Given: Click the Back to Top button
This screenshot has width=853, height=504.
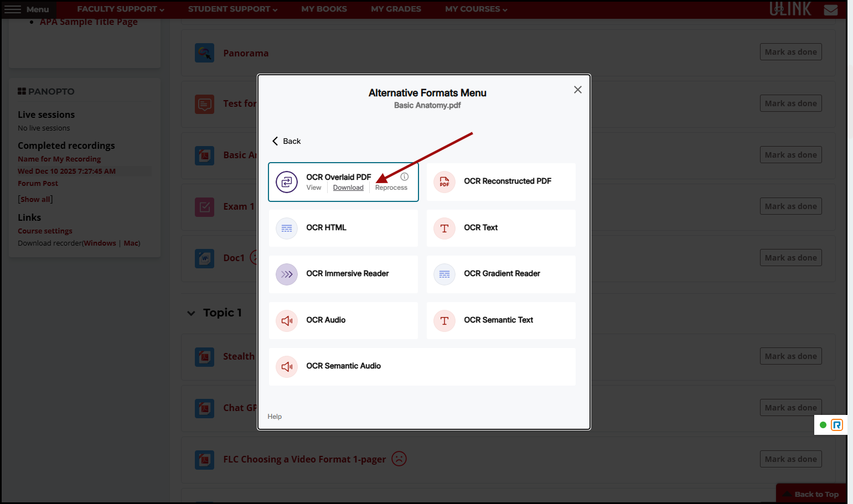Looking at the screenshot, I should tap(811, 494).
